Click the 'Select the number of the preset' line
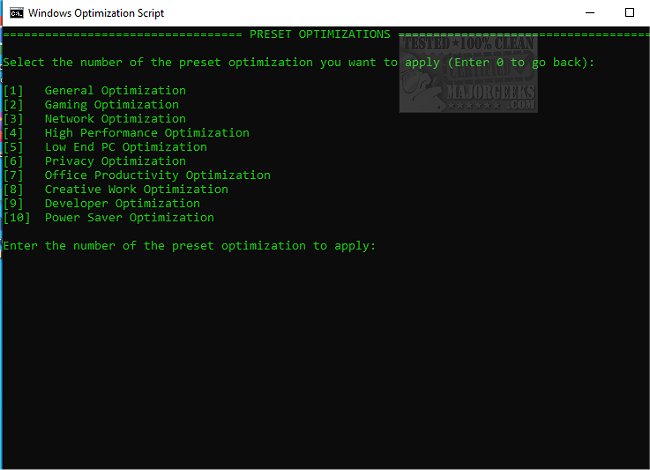 pyautogui.click(x=298, y=63)
